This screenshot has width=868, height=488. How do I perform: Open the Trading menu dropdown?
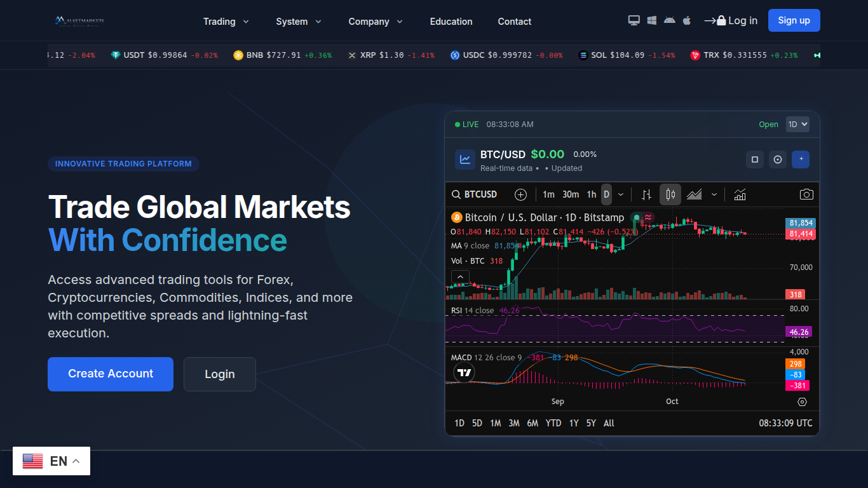click(x=226, y=22)
